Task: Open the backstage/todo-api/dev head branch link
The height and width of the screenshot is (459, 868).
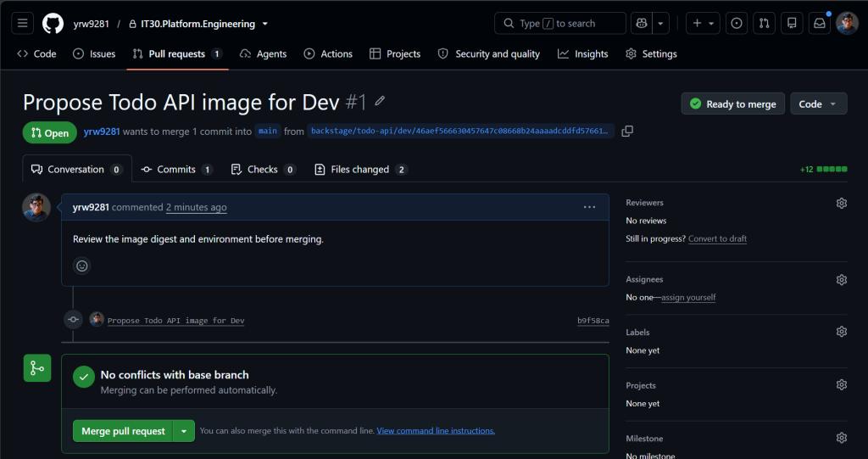Action: pyautogui.click(x=460, y=131)
